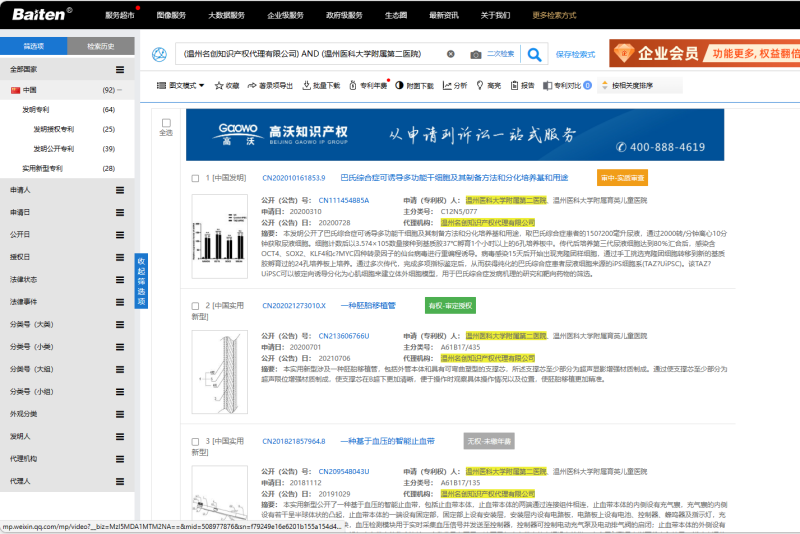
Task: Open 大数据服务 in top navigation
Action: [227, 15]
